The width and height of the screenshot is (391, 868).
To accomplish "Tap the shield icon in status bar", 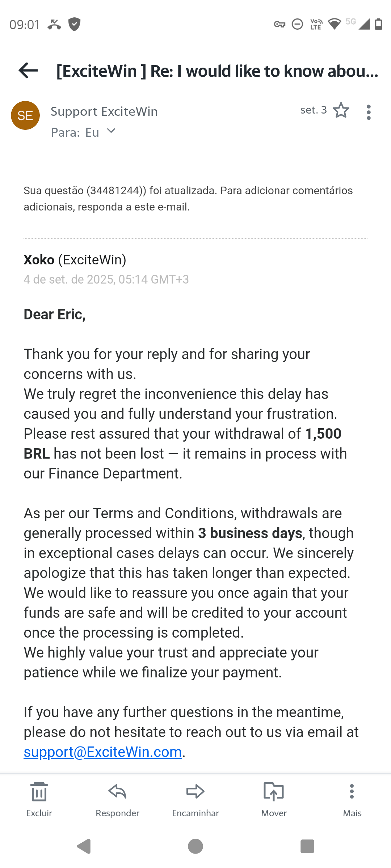I will click(75, 24).
